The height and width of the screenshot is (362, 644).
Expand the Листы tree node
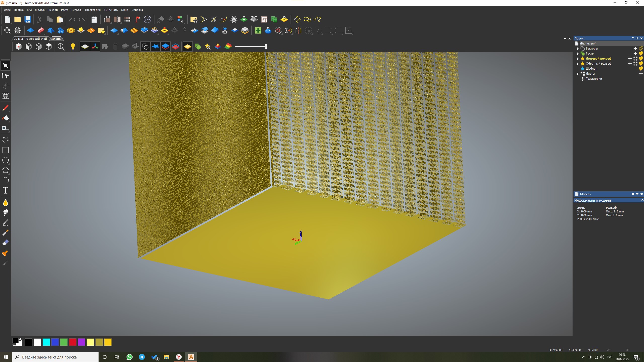(x=578, y=74)
